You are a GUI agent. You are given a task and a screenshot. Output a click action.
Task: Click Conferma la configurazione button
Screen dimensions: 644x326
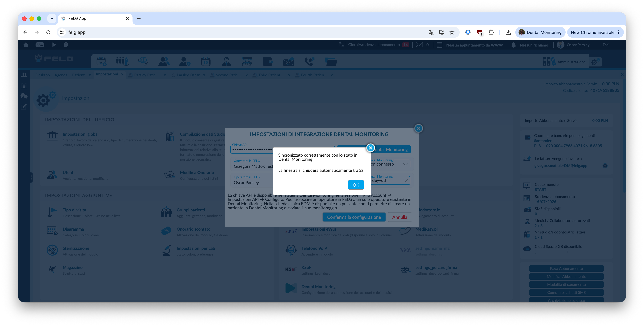pos(354,217)
